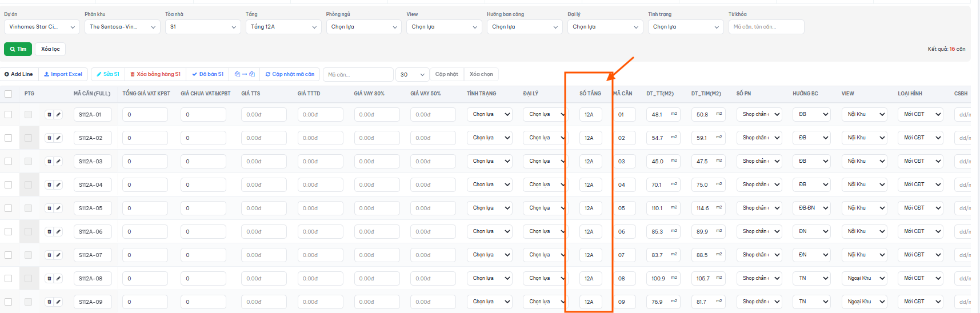Viewport: 980px width, 313px height.
Task: Click the Add Line button
Action: pos(19,74)
